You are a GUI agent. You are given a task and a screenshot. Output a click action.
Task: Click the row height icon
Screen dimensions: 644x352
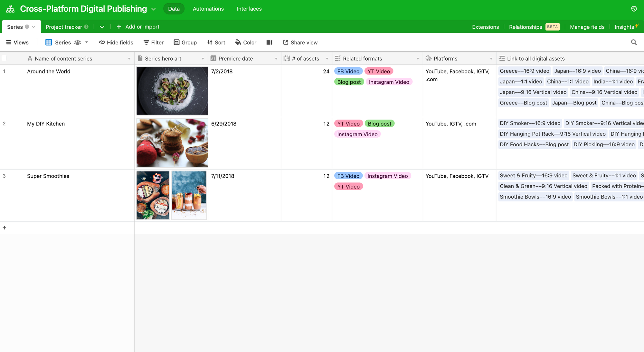(x=270, y=42)
